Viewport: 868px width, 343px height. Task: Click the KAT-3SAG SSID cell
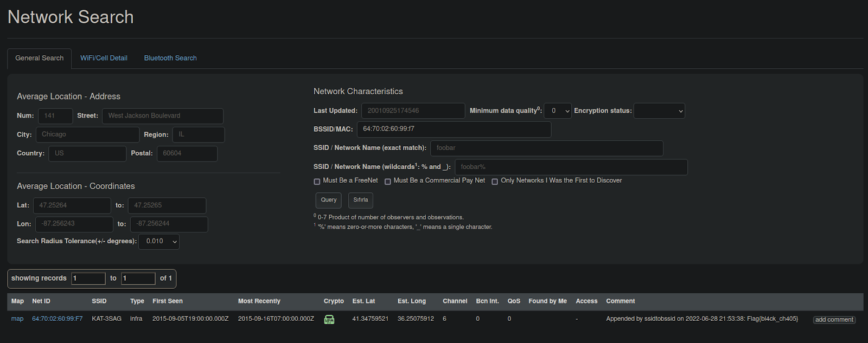[107, 319]
